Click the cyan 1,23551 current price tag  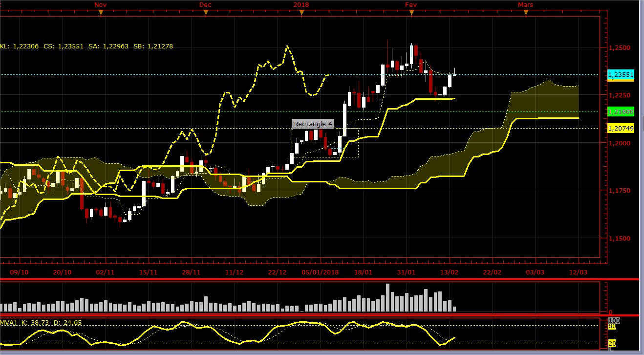tap(621, 75)
